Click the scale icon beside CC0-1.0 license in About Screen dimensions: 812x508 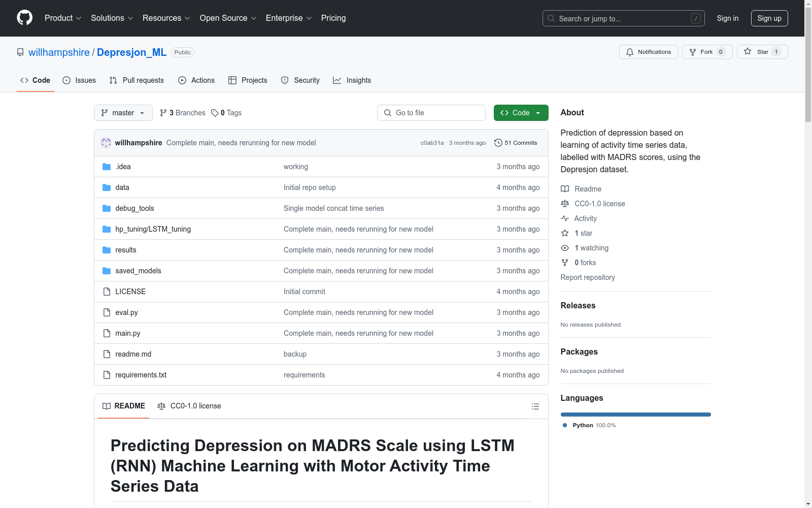(x=565, y=204)
